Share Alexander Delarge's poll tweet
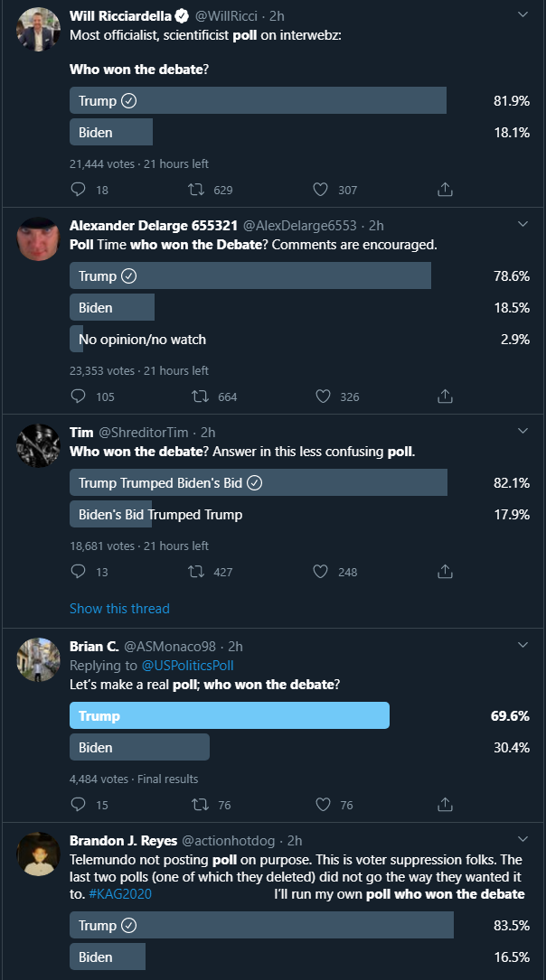 (445, 397)
